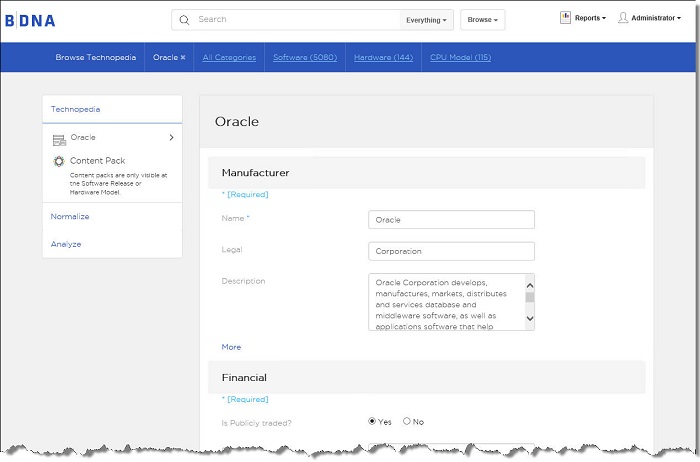Select Yes for Is Publicly traded

click(x=371, y=421)
